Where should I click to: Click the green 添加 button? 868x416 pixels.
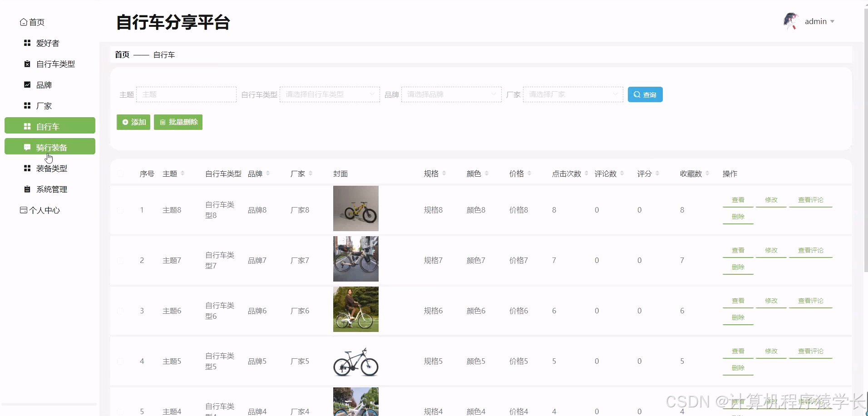[133, 122]
